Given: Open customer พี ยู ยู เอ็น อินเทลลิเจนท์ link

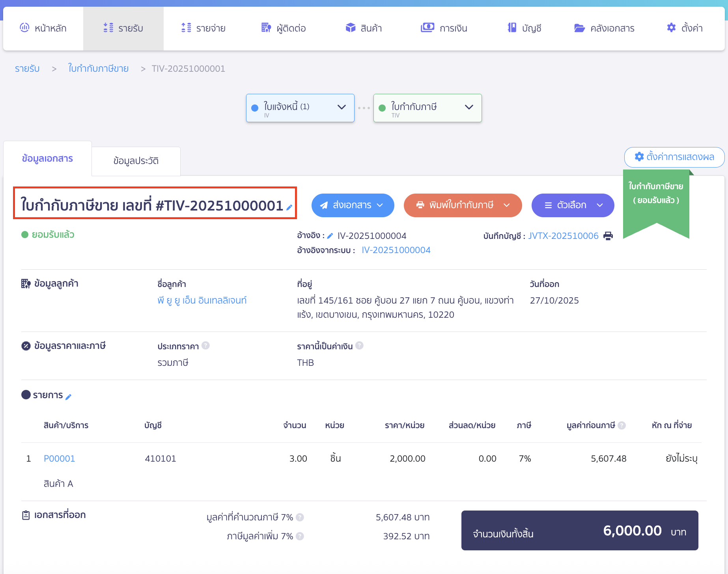Looking at the screenshot, I should click(x=202, y=300).
